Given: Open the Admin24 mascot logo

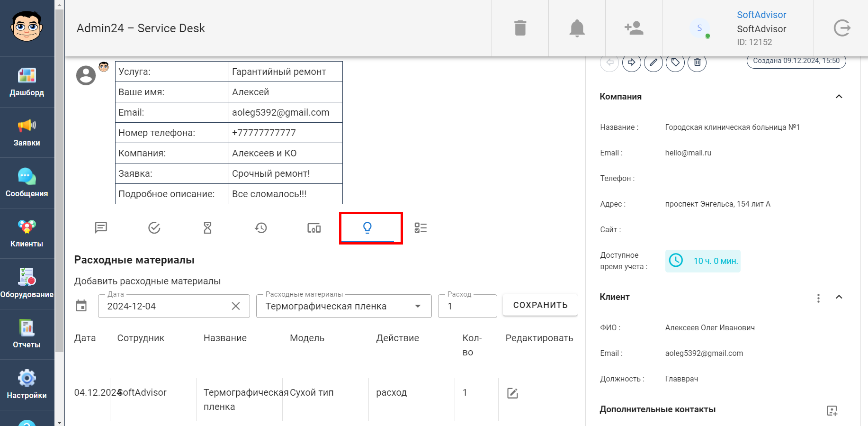Looking at the screenshot, I should pos(27,27).
